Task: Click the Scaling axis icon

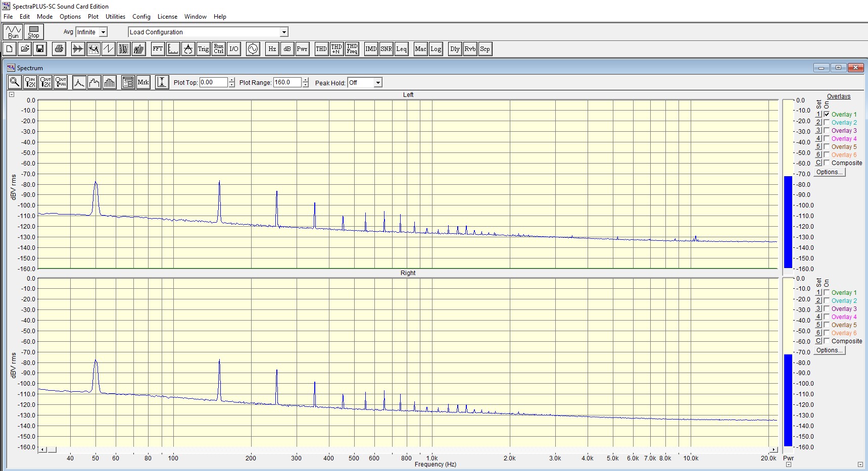Action: click(173, 49)
